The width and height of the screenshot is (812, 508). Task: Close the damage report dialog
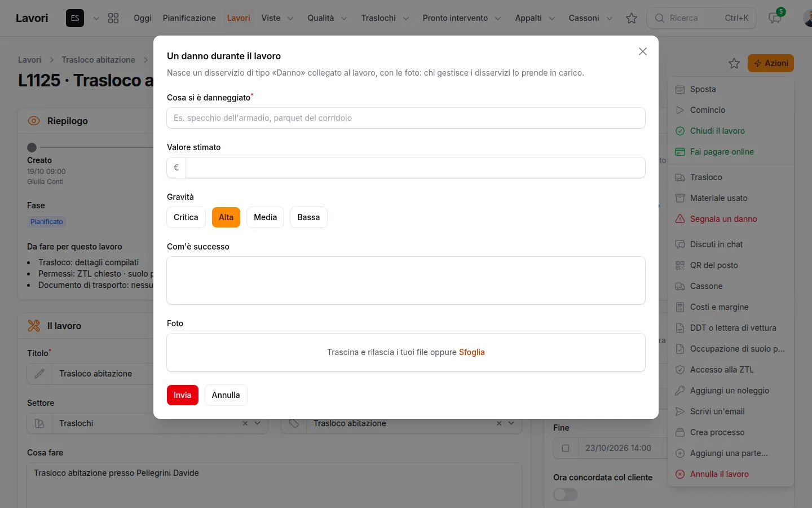pos(643,51)
